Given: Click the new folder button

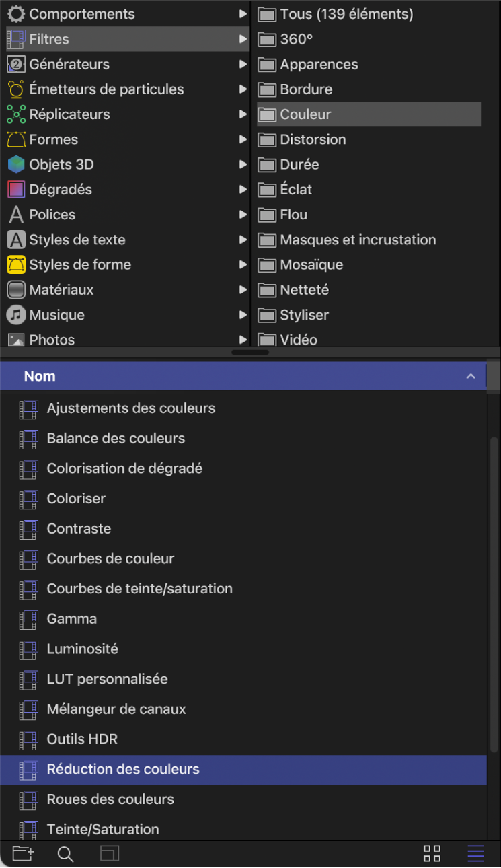Looking at the screenshot, I should (22, 853).
